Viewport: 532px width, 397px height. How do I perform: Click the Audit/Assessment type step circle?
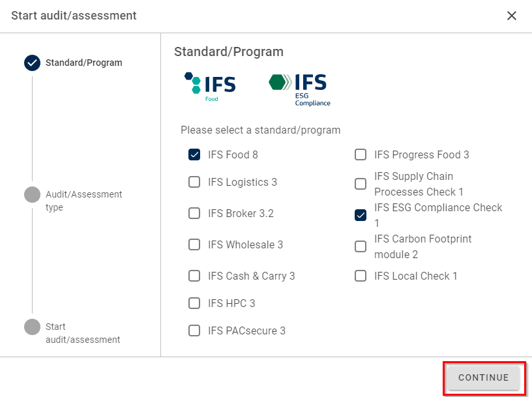click(32, 194)
